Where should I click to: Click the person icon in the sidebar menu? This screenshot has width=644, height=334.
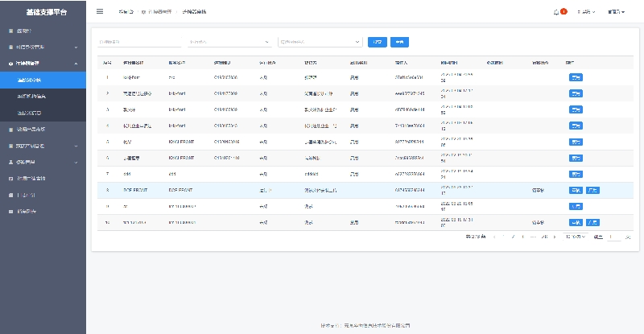click(10, 162)
